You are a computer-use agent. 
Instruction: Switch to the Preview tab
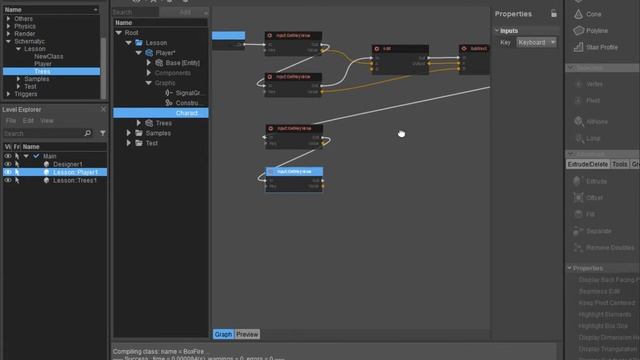click(247, 334)
